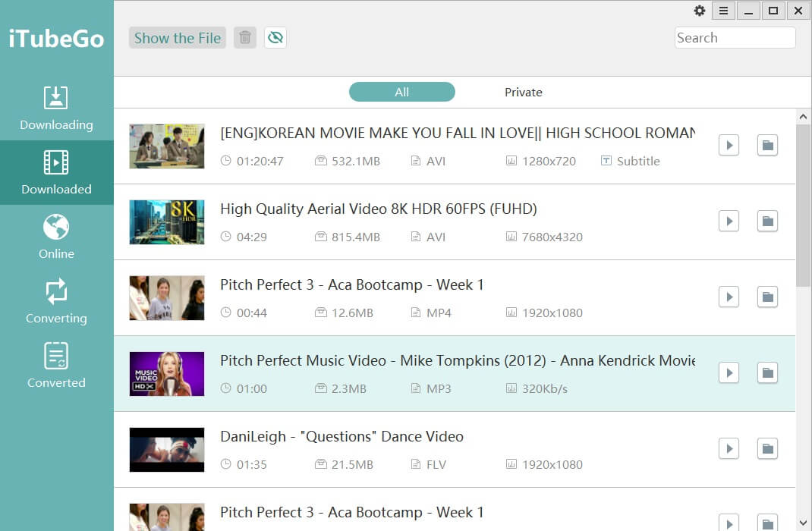Click Show the File button
812x531 pixels.
click(178, 38)
